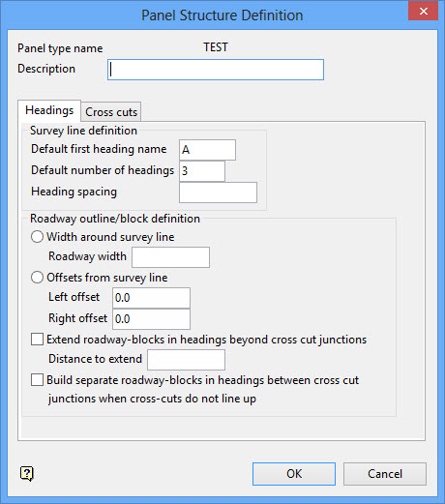Enable Extend roadway-blocks beyond cross cut junctions

point(37,340)
